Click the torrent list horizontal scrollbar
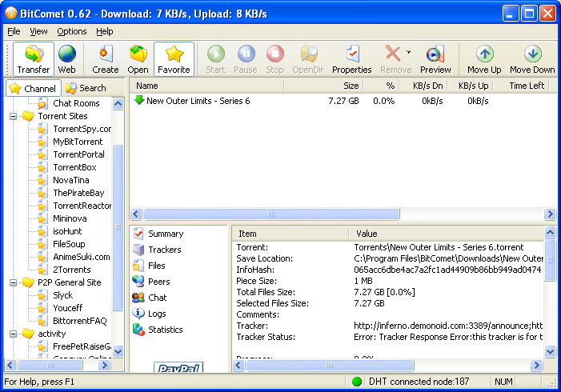The image size is (561, 392). (x=272, y=214)
